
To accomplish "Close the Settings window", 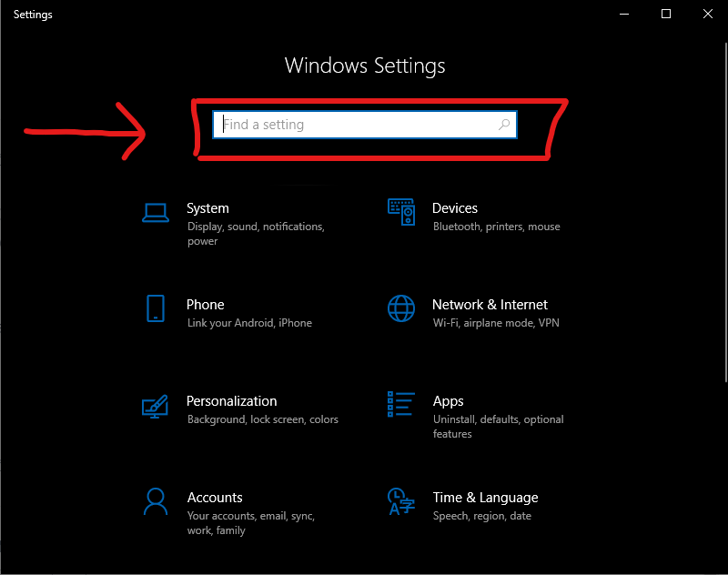I will [708, 14].
